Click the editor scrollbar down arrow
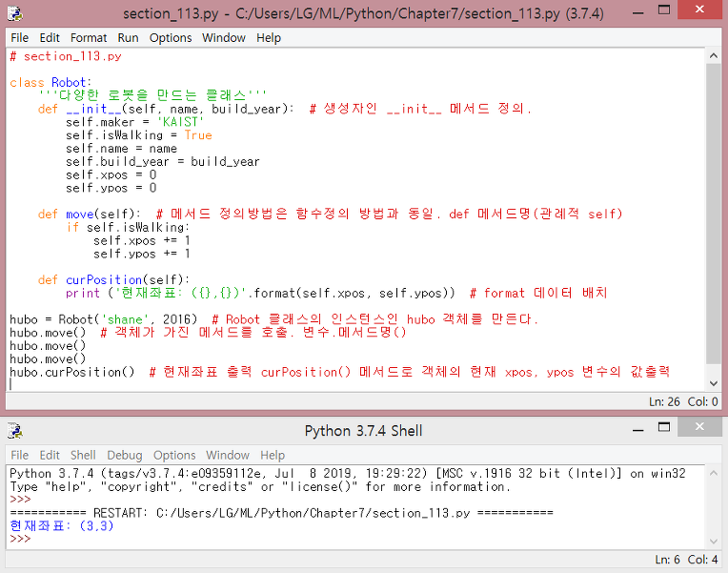Image resolution: width=728 pixels, height=573 pixels. pyautogui.click(x=713, y=384)
